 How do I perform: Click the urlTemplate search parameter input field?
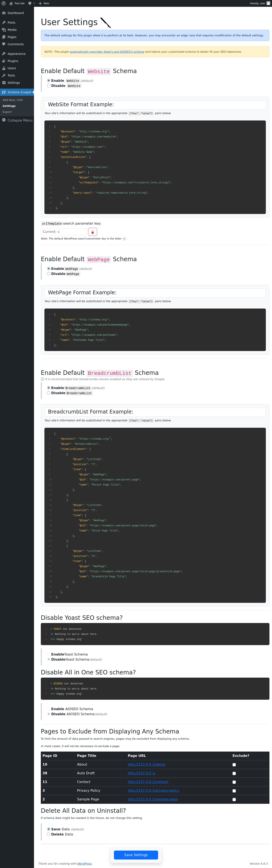point(64,232)
